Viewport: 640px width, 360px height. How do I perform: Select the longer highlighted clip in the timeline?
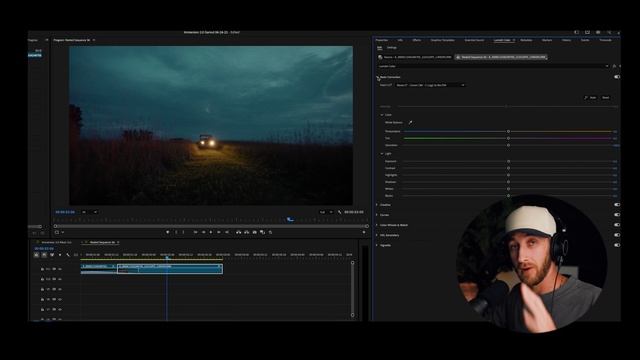pyautogui.click(x=170, y=268)
